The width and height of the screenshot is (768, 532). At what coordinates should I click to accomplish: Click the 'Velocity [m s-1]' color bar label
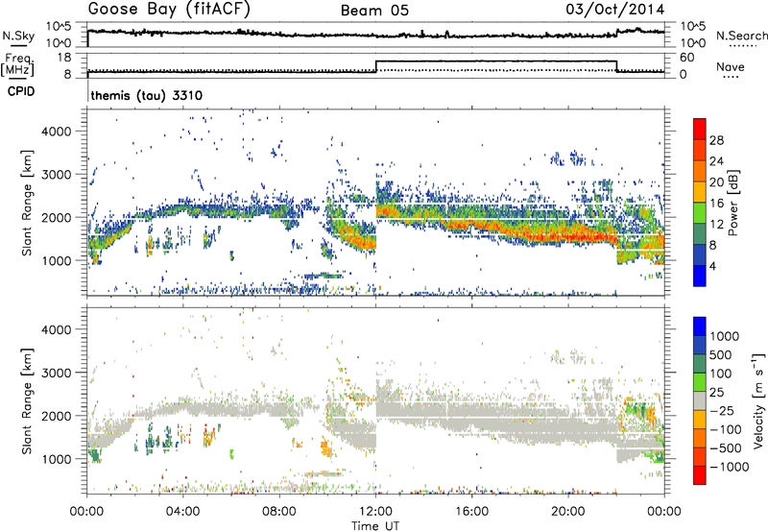(x=758, y=400)
